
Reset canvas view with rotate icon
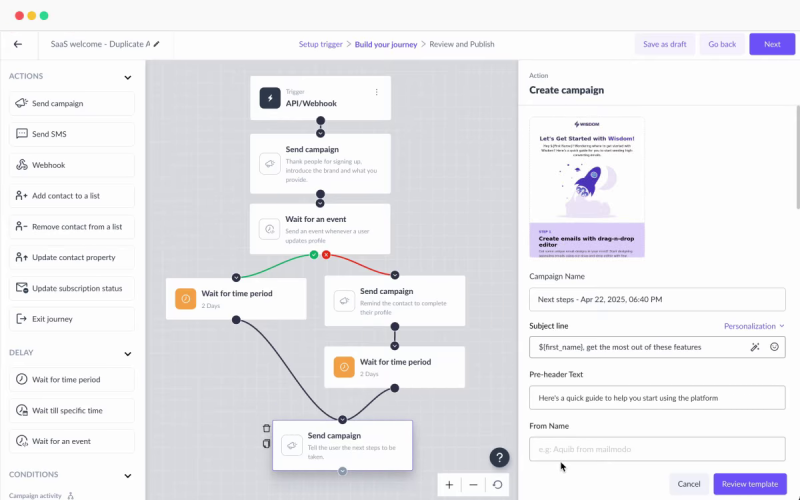(x=497, y=485)
